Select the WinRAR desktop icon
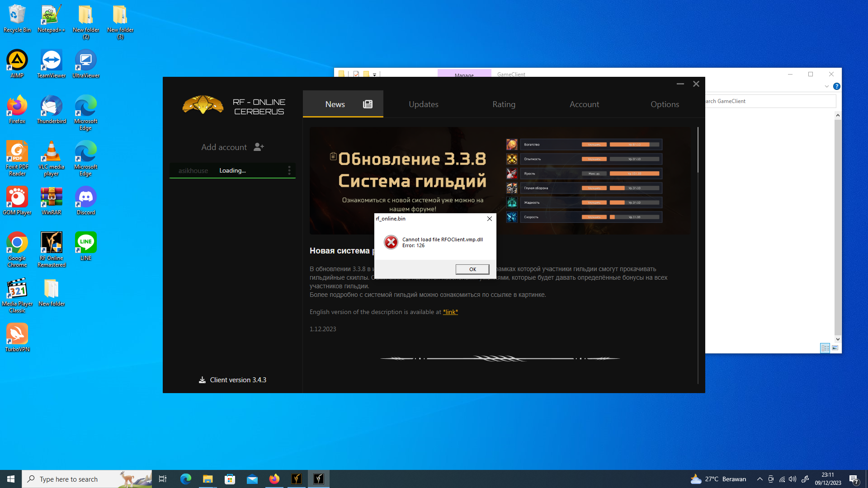The height and width of the screenshot is (488, 868). (51, 201)
